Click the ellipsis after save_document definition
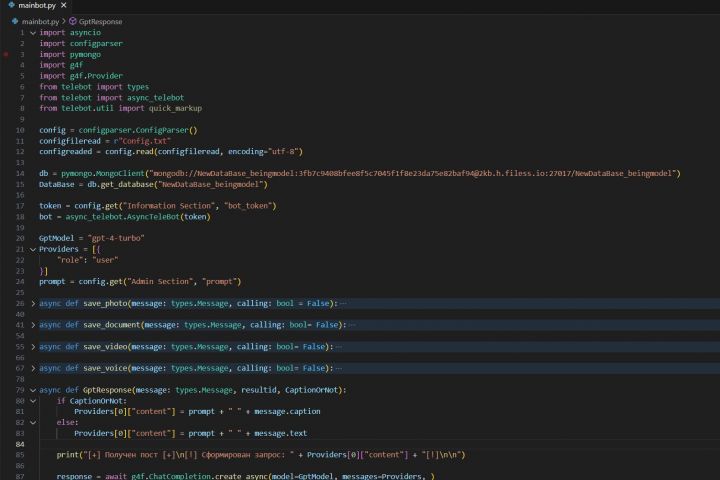The width and height of the screenshot is (720, 480). tap(352, 325)
